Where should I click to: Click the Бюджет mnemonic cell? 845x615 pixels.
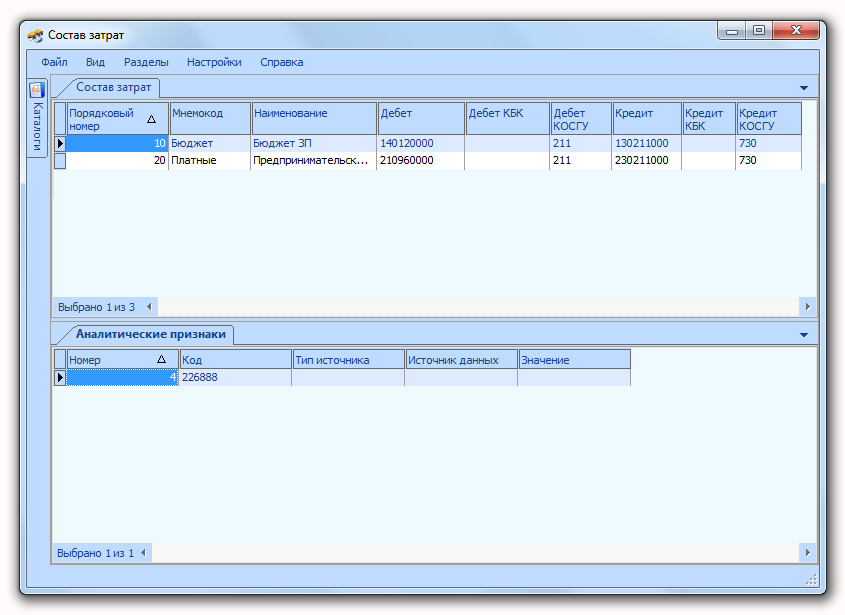(x=210, y=143)
